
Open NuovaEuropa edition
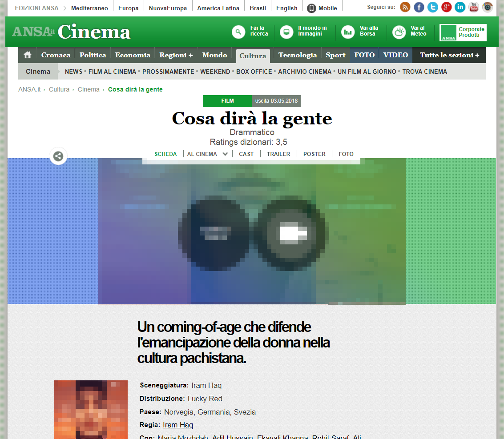pos(168,8)
